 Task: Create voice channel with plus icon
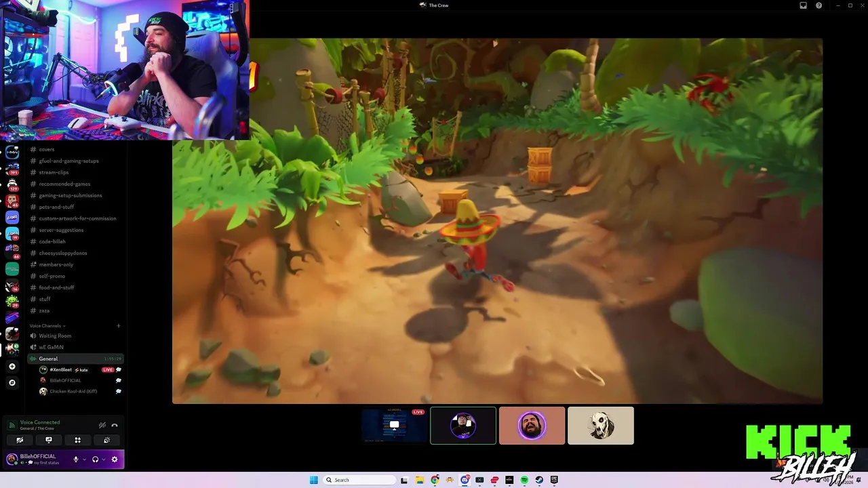[x=118, y=325]
